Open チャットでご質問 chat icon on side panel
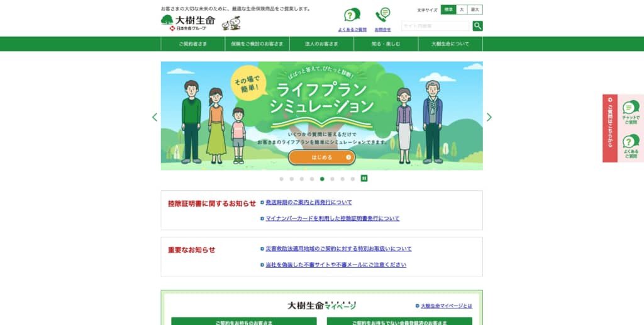This screenshot has width=644, height=325. click(630, 112)
